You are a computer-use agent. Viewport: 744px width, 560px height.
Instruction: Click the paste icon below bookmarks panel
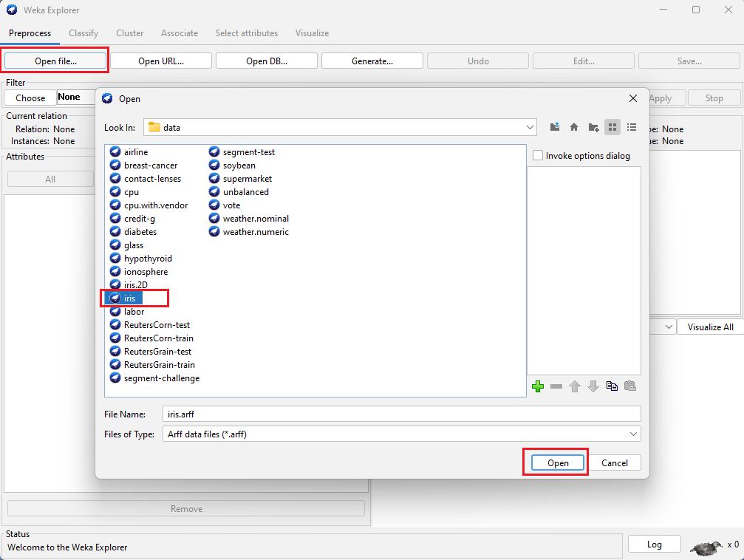[629, 386]
